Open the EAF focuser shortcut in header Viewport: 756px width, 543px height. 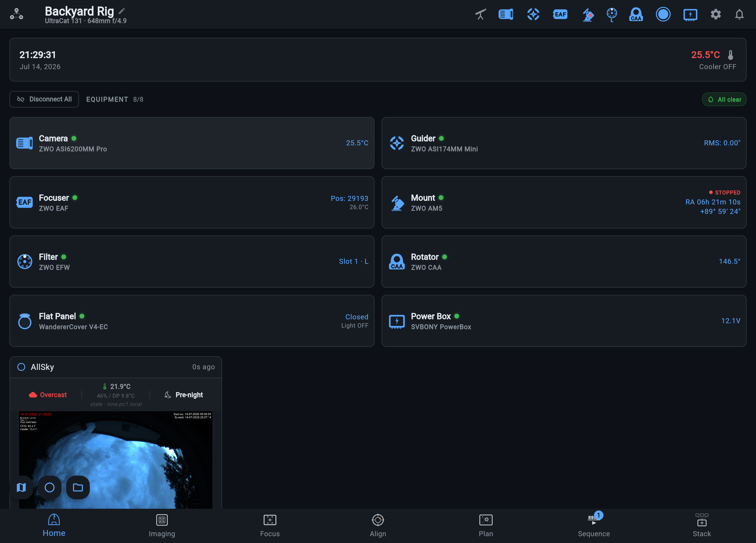coord(560,14)
